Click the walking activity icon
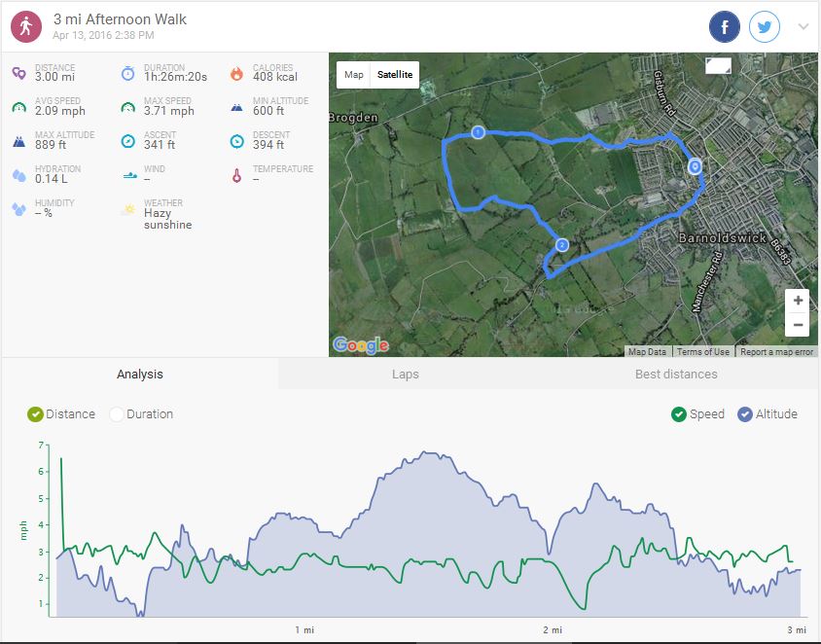821x644 pixels. pyautogui.click(x=26, y=26)
